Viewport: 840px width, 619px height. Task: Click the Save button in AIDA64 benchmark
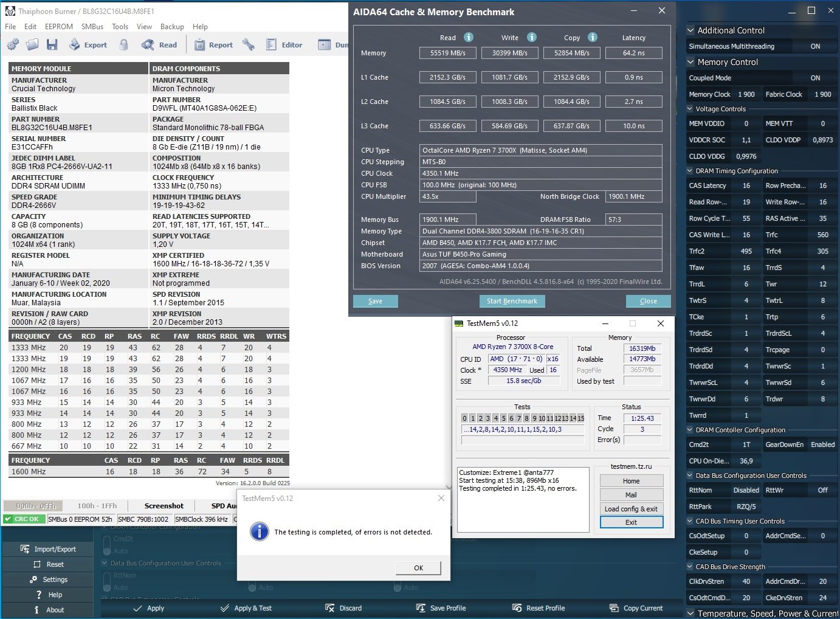[x=376, y=301]
